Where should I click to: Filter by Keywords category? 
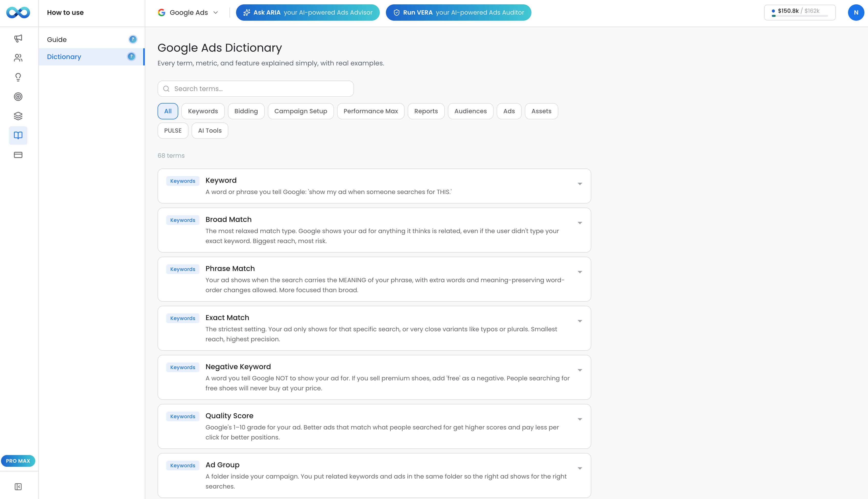click(x=203, y=111)
